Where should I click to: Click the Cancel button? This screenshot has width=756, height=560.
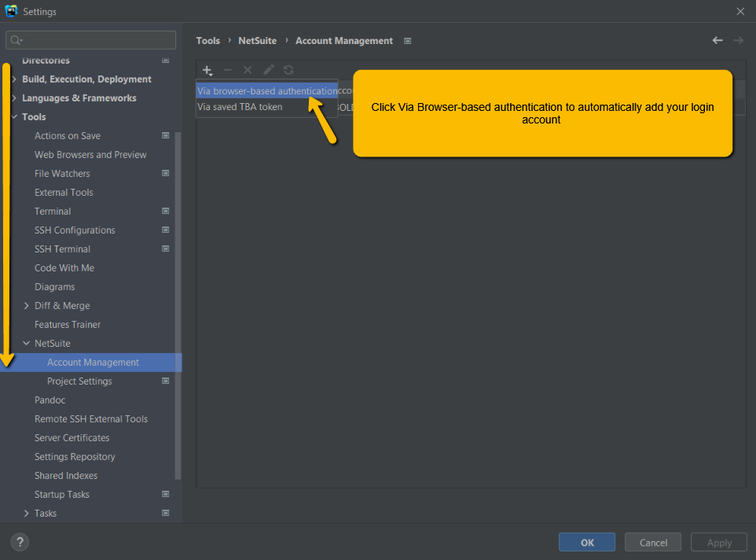[x=653, y=542]
